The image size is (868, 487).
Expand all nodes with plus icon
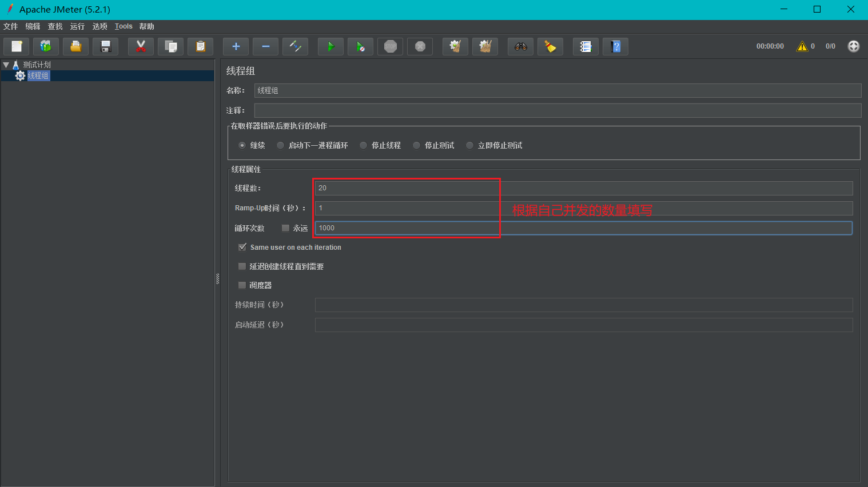coord(236,46)
